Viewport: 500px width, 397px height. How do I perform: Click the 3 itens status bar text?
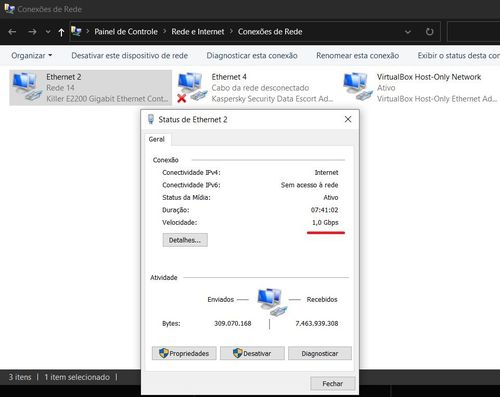tap(20, 377)
